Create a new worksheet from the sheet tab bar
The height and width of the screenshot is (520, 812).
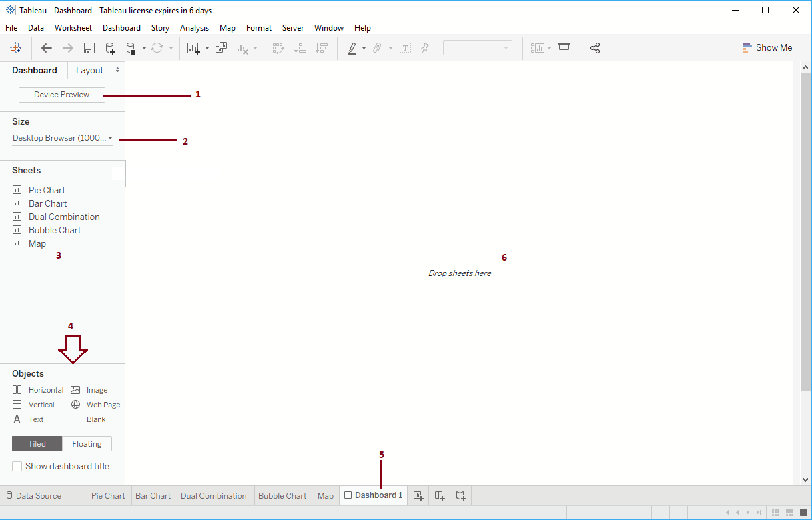click(x=418, y=495)
